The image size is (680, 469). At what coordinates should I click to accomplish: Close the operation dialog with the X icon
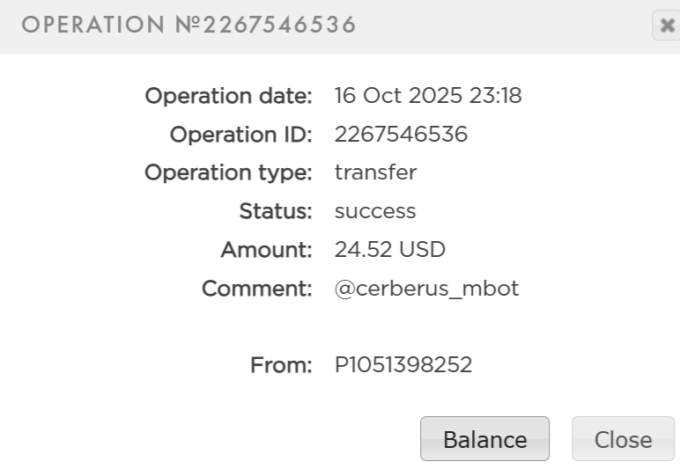[x=666, y=26]
